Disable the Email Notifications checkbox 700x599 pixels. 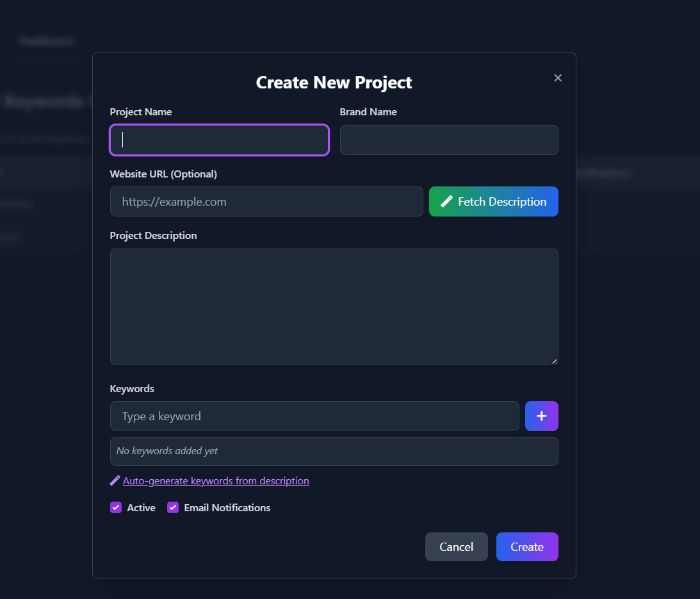[173, 507]
